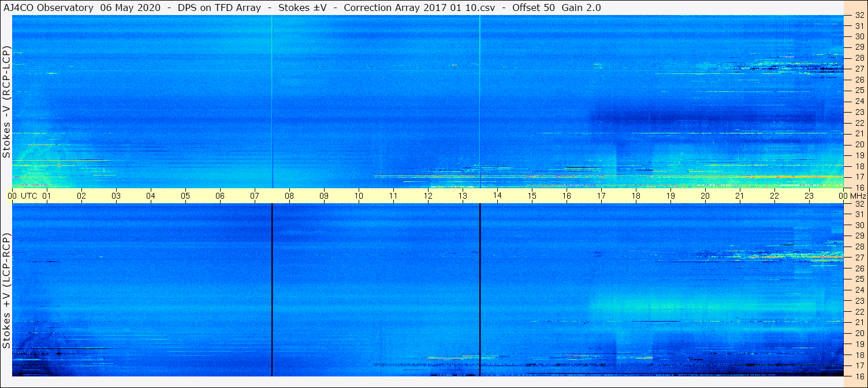Click the 'AJ4CO Observatory' title text
The width and height of the screenshot is (868, 388).
click(x=49, y=8)
